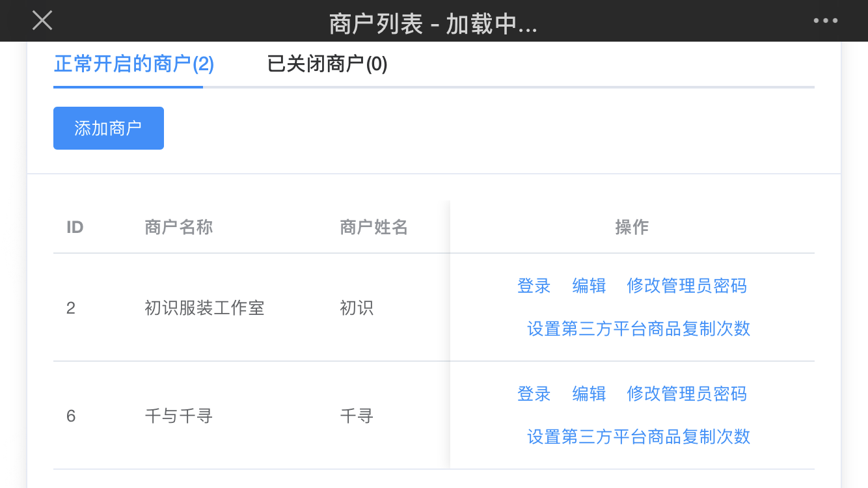
Task: Click the ID column header
Action: (x=75, y=227)
